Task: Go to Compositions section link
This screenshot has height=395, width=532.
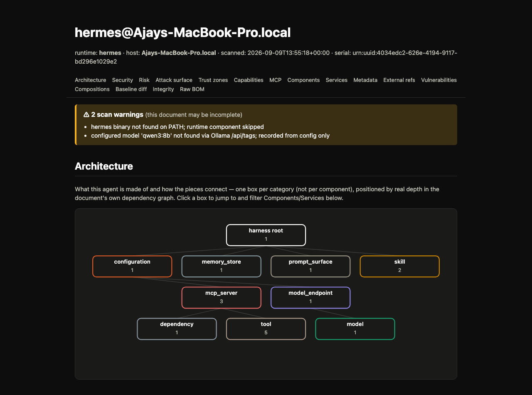Action: 92,89
